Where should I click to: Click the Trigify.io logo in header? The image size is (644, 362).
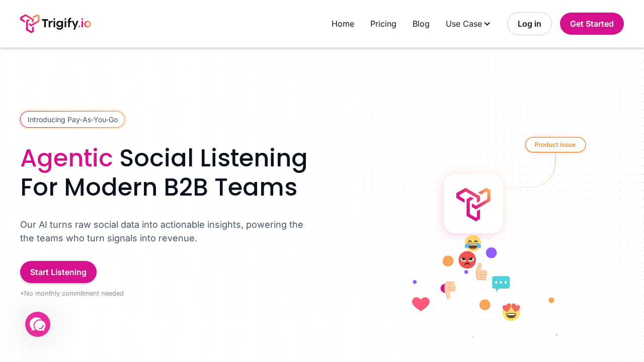pyautogui.click(x=55, y=24)
